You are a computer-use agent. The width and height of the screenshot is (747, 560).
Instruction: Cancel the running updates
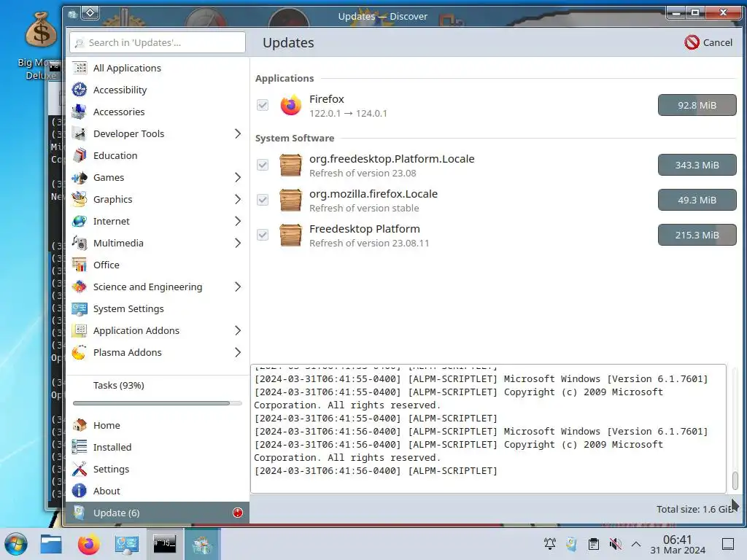tap(708, 42)
